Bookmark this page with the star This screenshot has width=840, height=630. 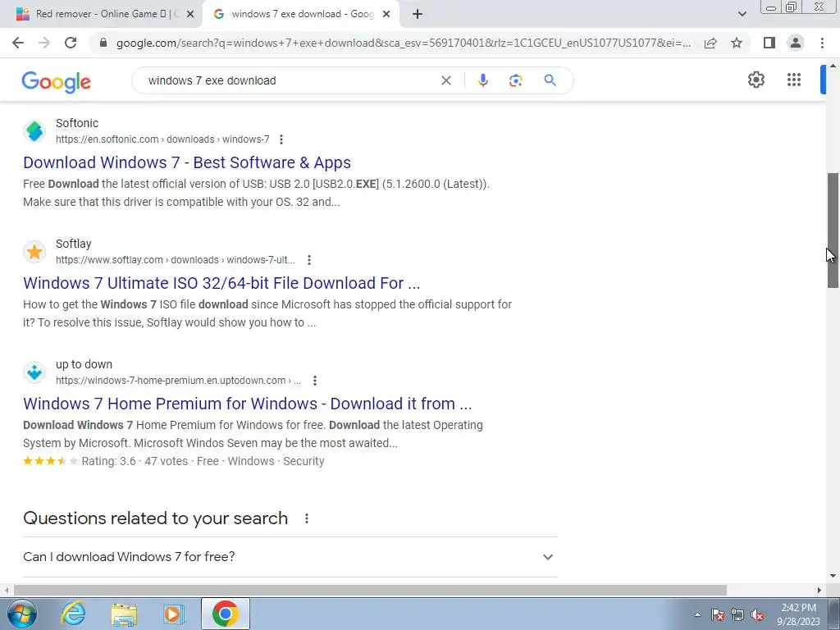pyautogui.click(x=737, y=43)
